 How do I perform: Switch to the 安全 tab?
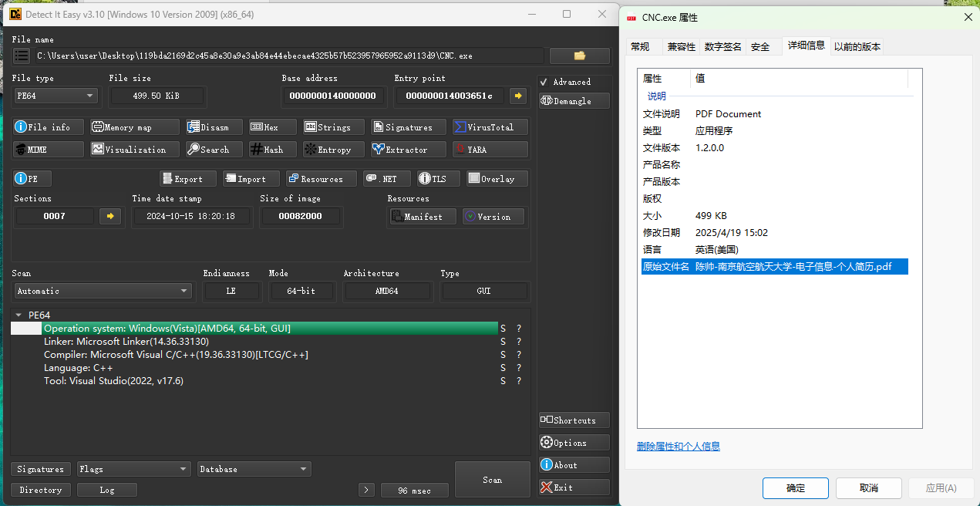(x=760, y=46)
